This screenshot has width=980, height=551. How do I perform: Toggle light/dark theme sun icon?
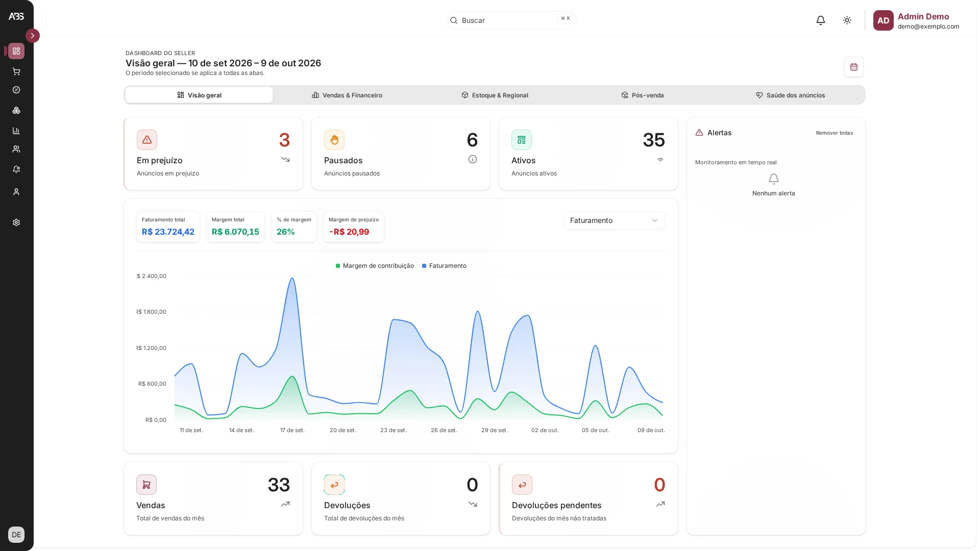[847, 20]
